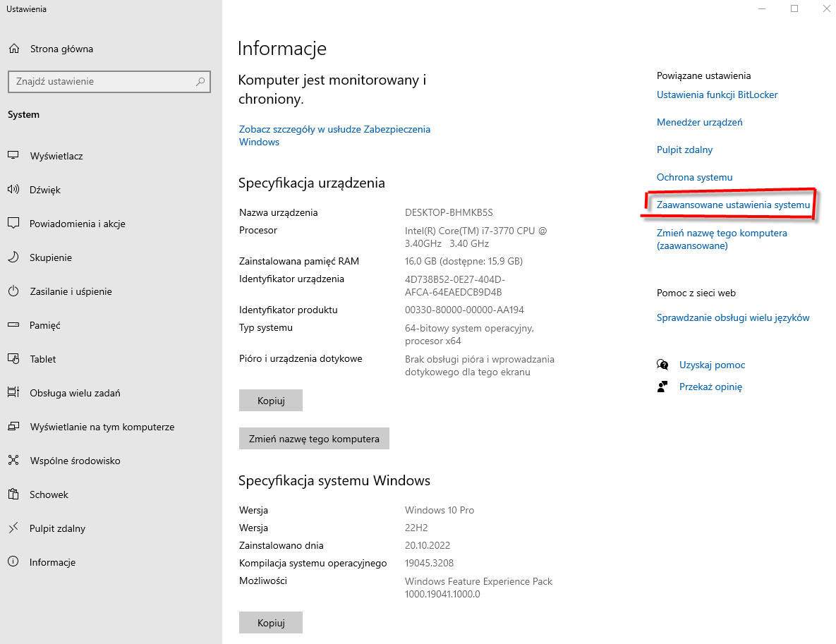Go to Schowek settings page

coord(49,494)
